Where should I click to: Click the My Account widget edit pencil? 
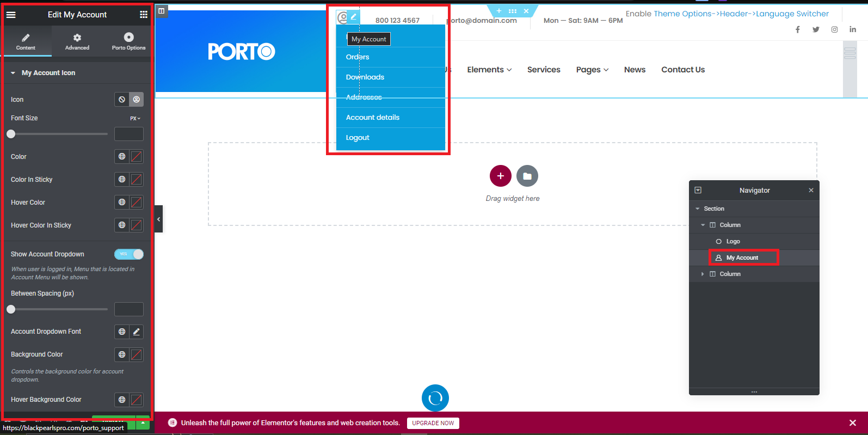point(354,16)
